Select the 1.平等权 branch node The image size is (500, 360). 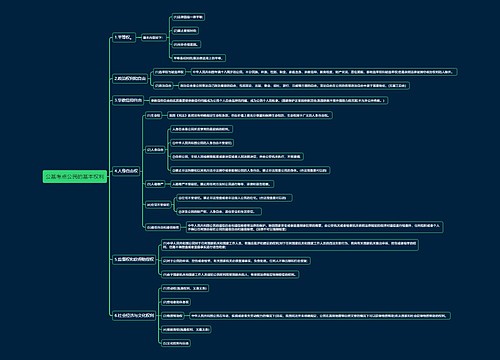(x=124, y=37)
